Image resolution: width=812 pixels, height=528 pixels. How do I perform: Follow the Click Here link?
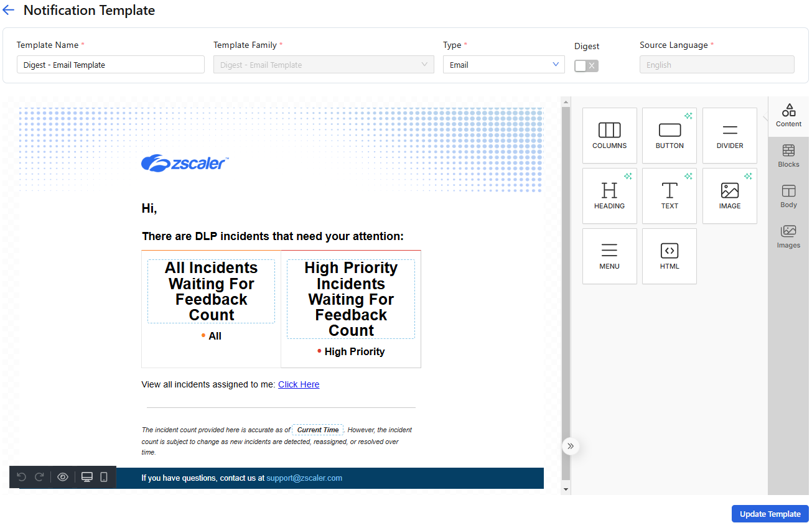299,384
